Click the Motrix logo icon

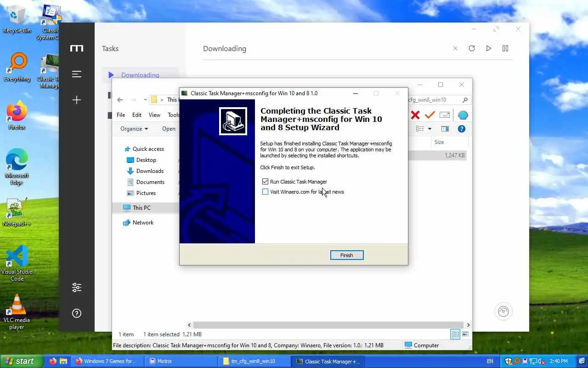[77, 48]
